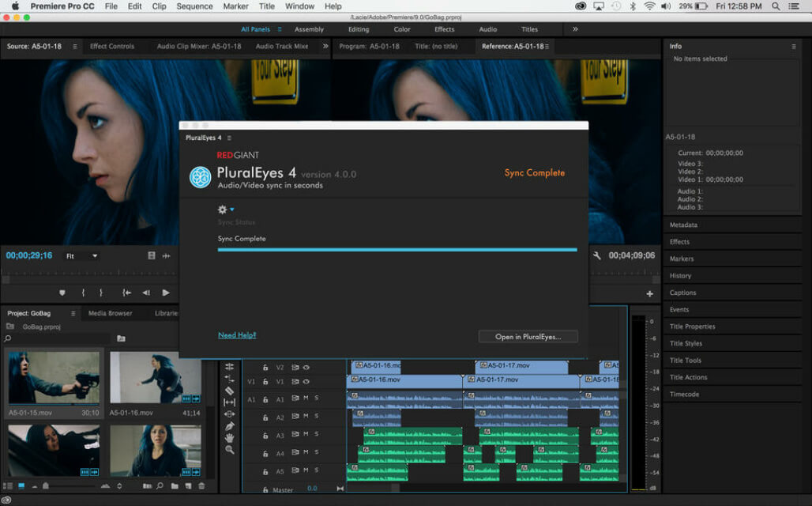Select the Hand tool
Screen dimensions: 812x506
(229, 438)
